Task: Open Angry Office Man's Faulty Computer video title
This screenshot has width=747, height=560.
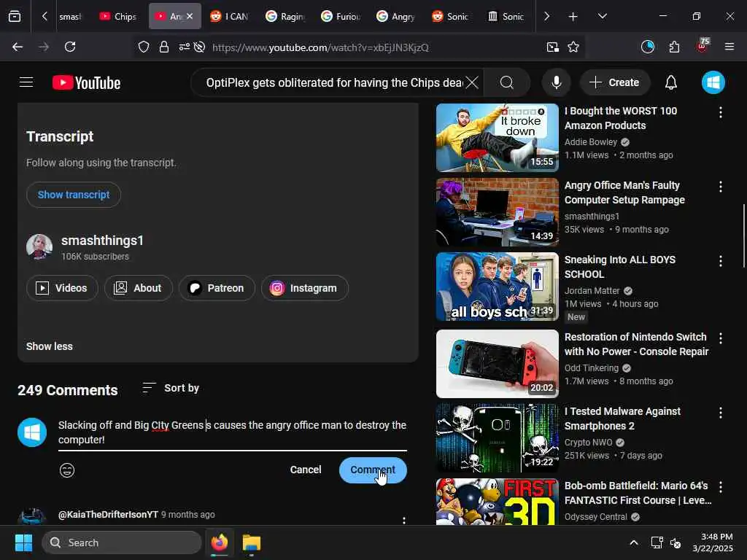Action: [624, 192]
